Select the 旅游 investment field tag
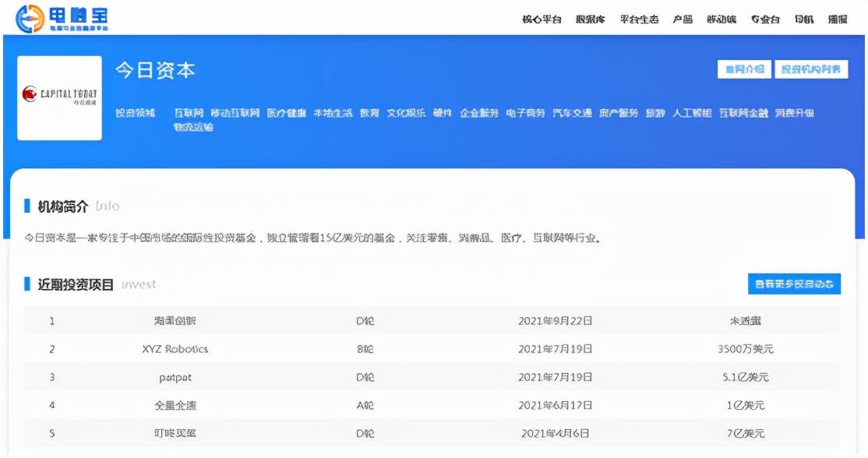 coord(655,113)
